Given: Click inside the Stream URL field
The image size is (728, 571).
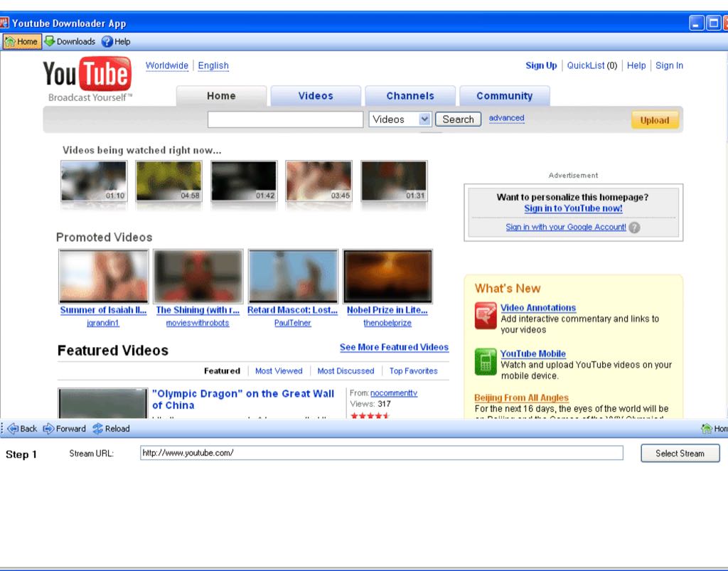Looking at the screenshot, I should [x=380, y=453].
